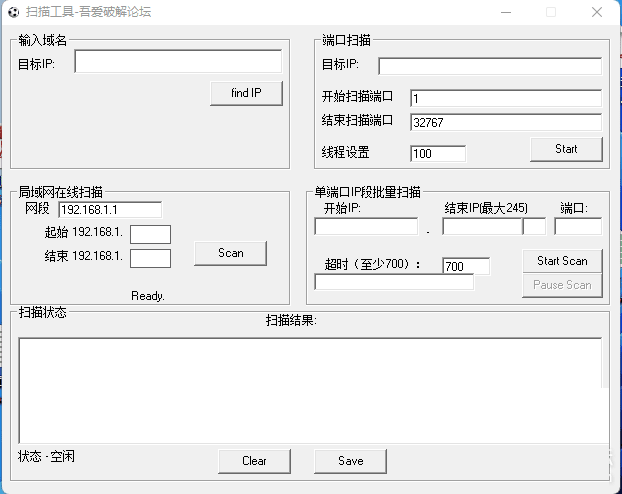Click the long field below the 超时 label
Image resolution: width=622 pixels, height=494 pixels.
click(x=394, y=282)
